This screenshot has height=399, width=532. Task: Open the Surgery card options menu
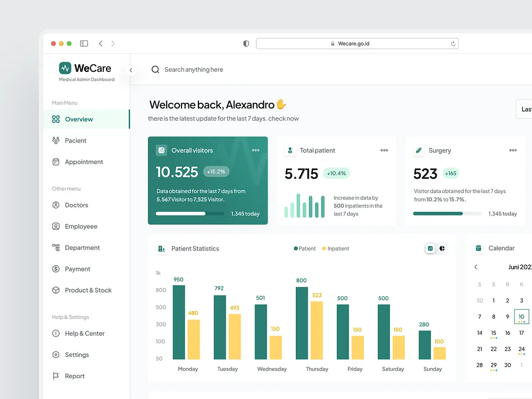[512, 150]
